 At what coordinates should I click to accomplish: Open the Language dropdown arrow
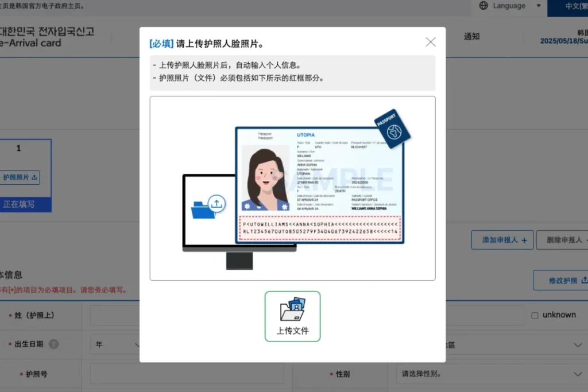[538, 6]
